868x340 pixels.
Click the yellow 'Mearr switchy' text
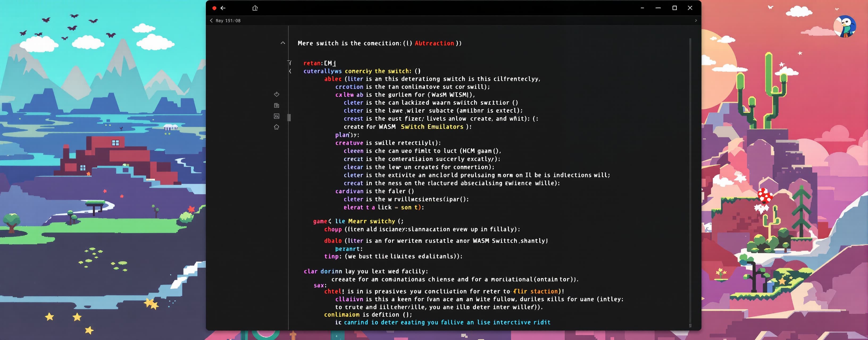click(372, 221)
